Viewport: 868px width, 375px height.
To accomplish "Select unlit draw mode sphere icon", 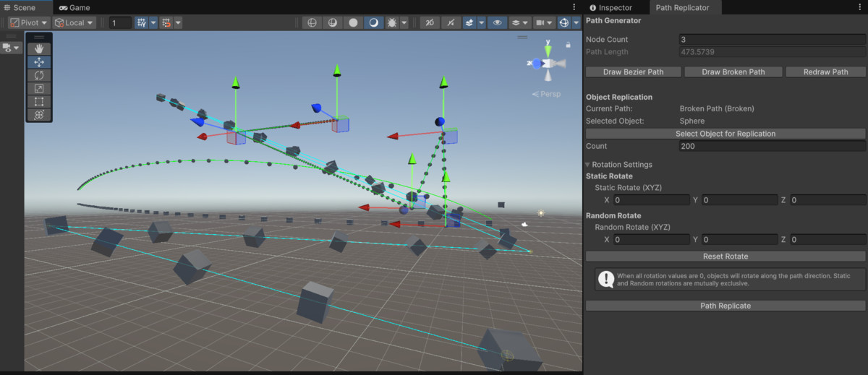I will click(x=353, y=22).
